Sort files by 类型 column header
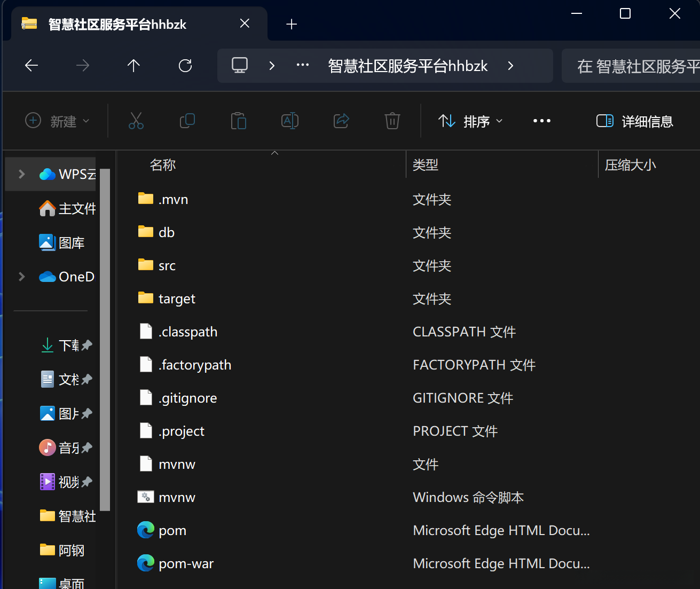 tap(426, 165)
